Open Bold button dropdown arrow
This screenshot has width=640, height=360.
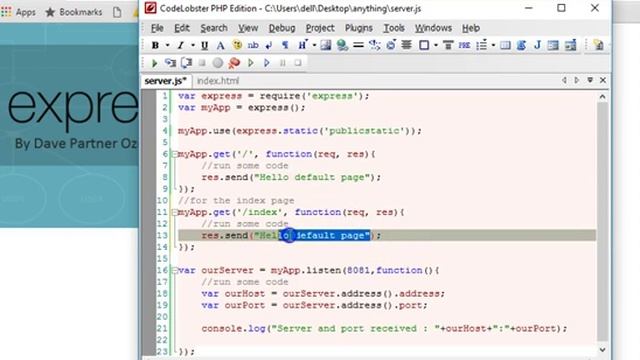167,45
